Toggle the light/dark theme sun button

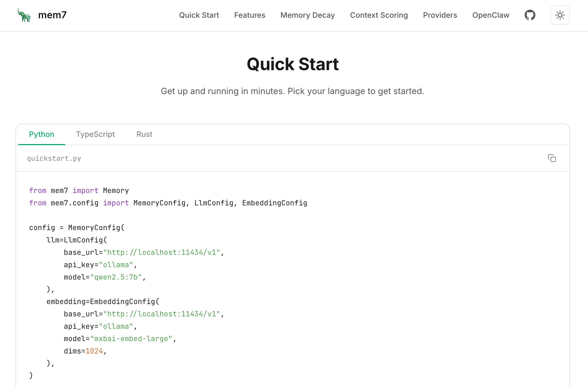pos(560,15)
